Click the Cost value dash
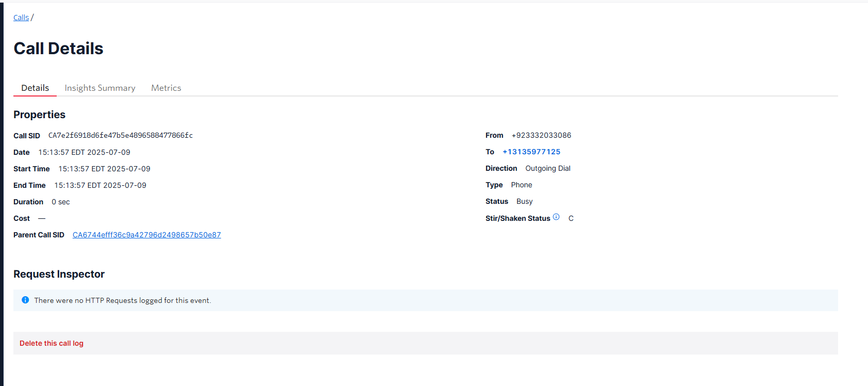 pos(42,218)
